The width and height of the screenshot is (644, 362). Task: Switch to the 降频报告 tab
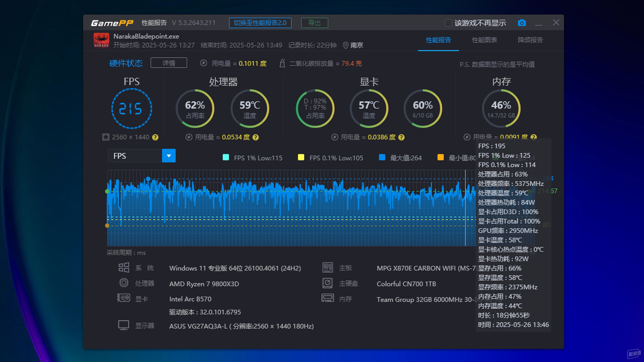point(530,40)
